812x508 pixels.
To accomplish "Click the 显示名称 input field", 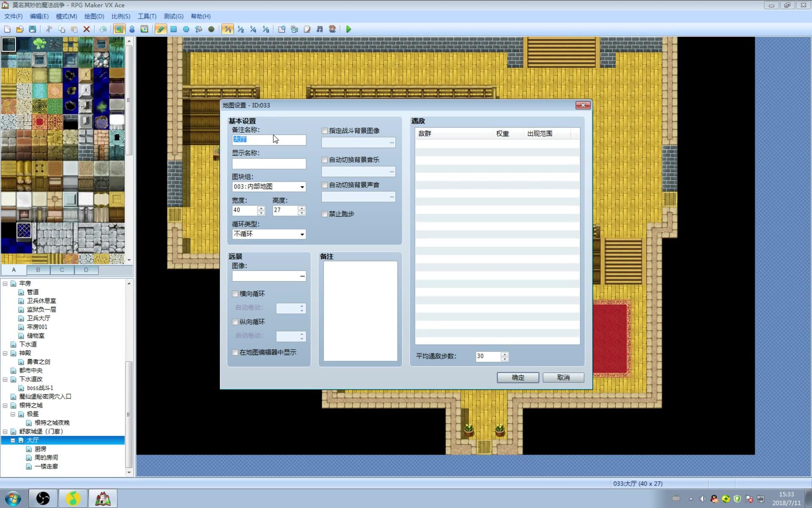I will [269, 164].
